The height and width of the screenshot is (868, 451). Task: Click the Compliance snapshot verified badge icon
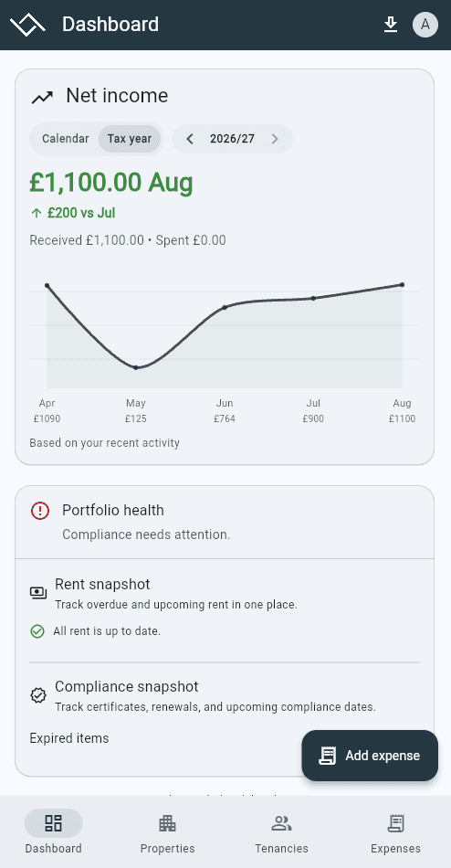pos(38,695)
